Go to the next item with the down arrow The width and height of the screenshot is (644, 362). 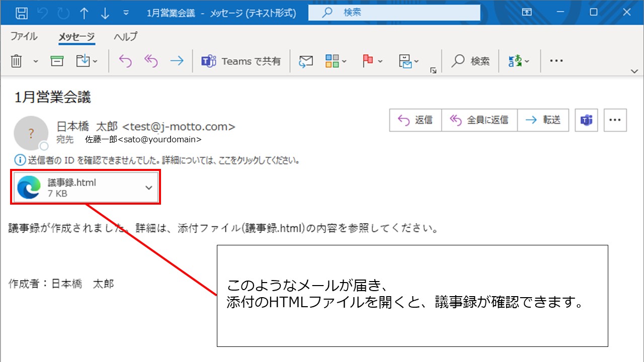(x=105, y=13)
